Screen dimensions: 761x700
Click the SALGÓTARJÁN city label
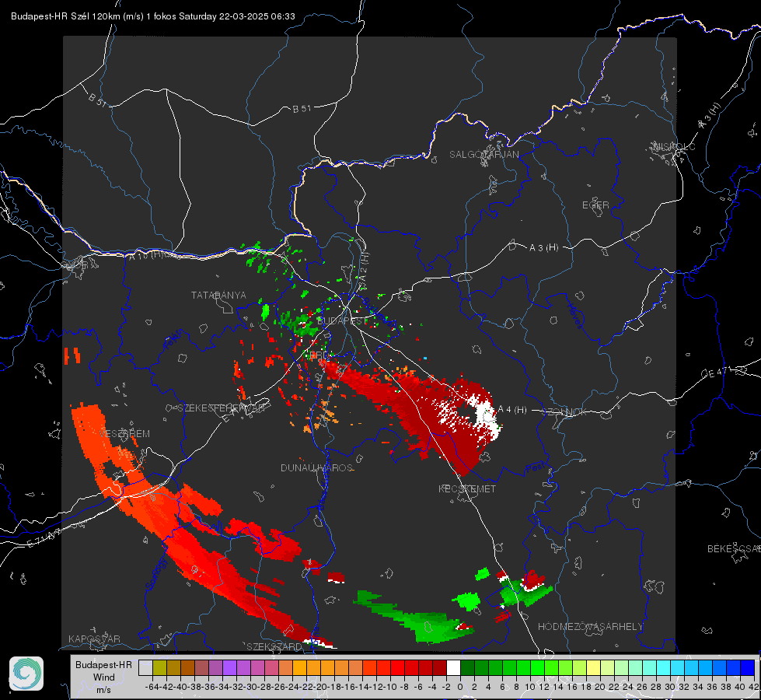[483, 155]
